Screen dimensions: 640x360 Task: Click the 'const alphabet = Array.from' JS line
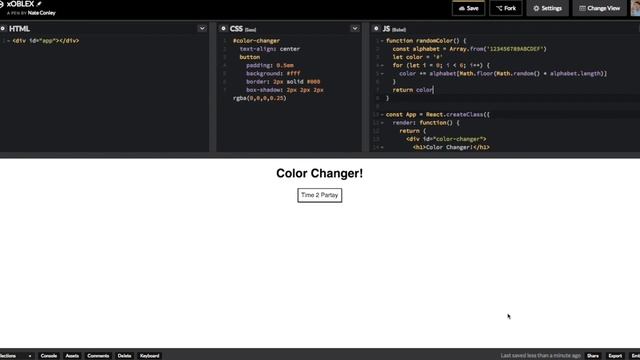point(469,49)
